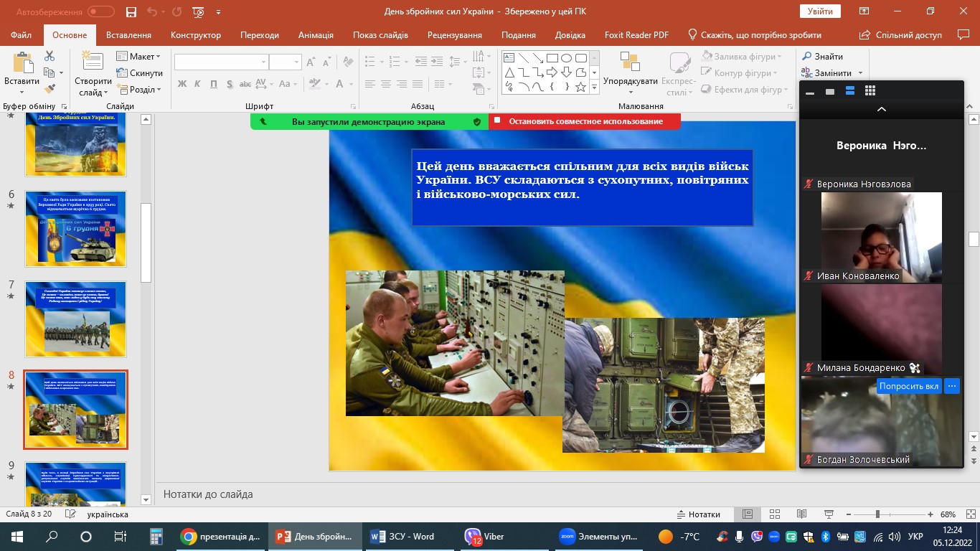Click the Cut scissors icon
Image resolution: width=980 pixels, height=551 pixels.
click(50, 56)
